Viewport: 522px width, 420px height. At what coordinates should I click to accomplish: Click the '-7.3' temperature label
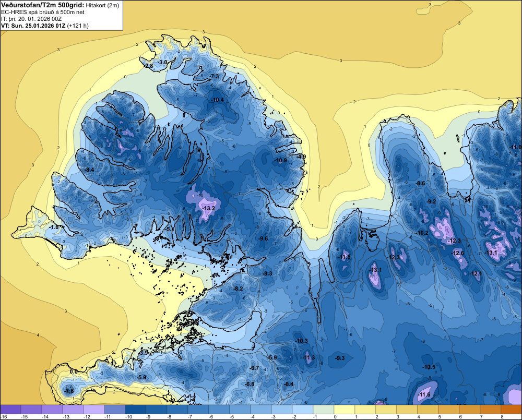point(215,77)
